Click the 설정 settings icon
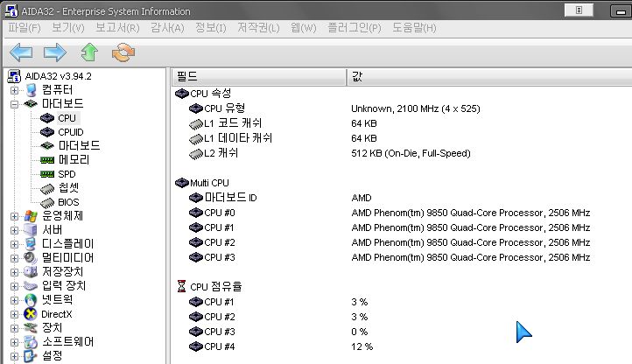The image size is (632, 364). 31,356
